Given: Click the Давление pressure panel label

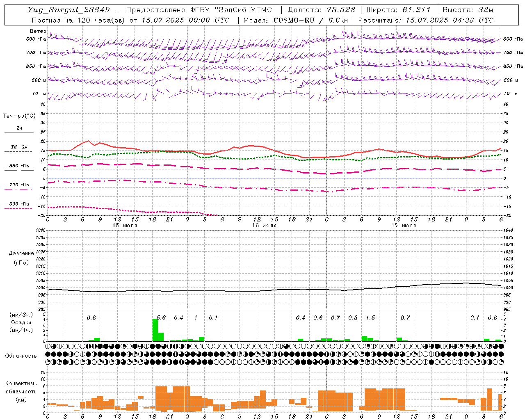Looking at the screenshot, I should tap(21, 253).
